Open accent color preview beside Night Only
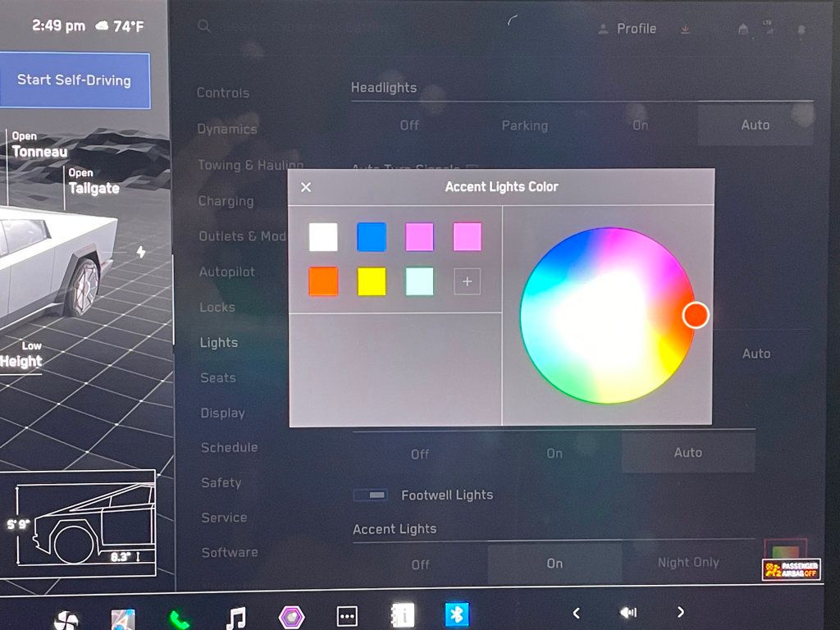 [785, 550]
